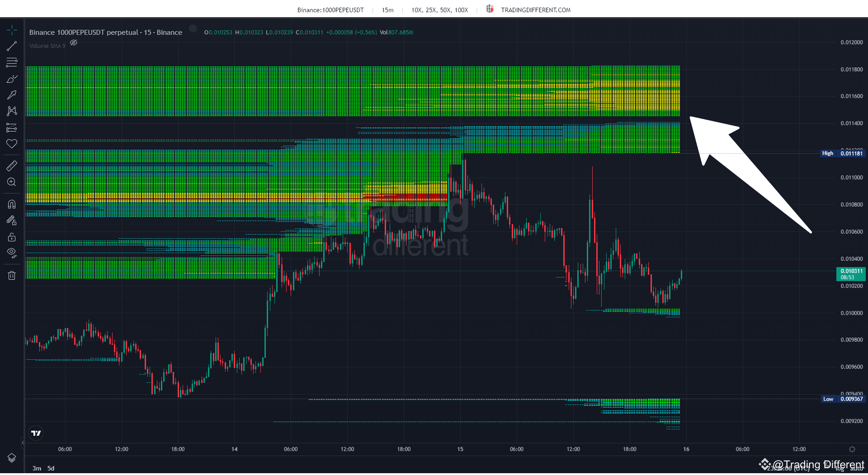This screenshot has height=475, width=868.
Task: Switch to the 3m range tab
Action: pos(37,468)
